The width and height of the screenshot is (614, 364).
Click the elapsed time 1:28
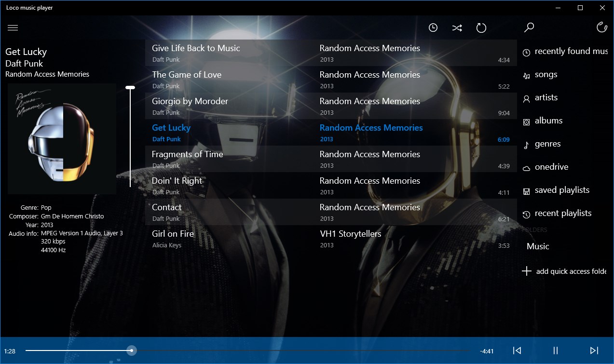(10, 351)
